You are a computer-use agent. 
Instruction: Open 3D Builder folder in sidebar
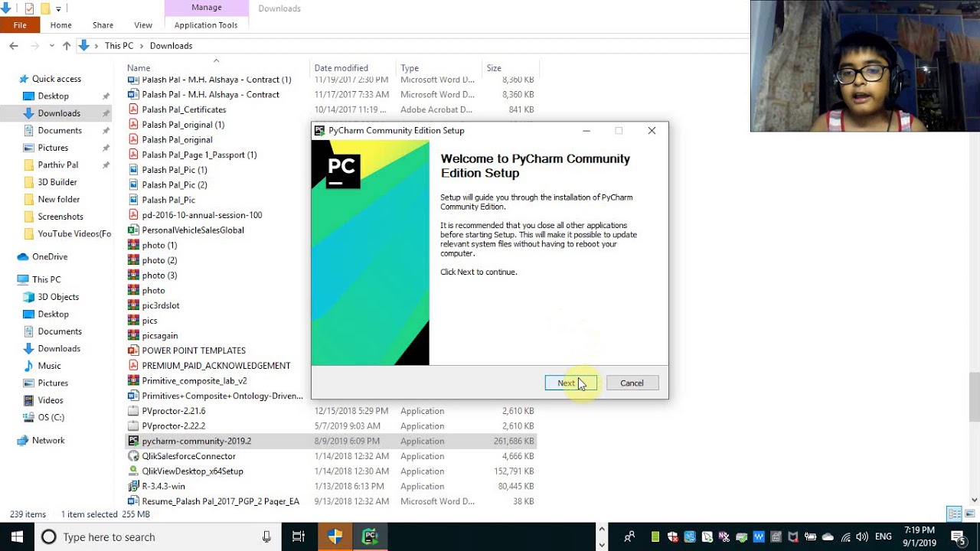tap(57, 182)
